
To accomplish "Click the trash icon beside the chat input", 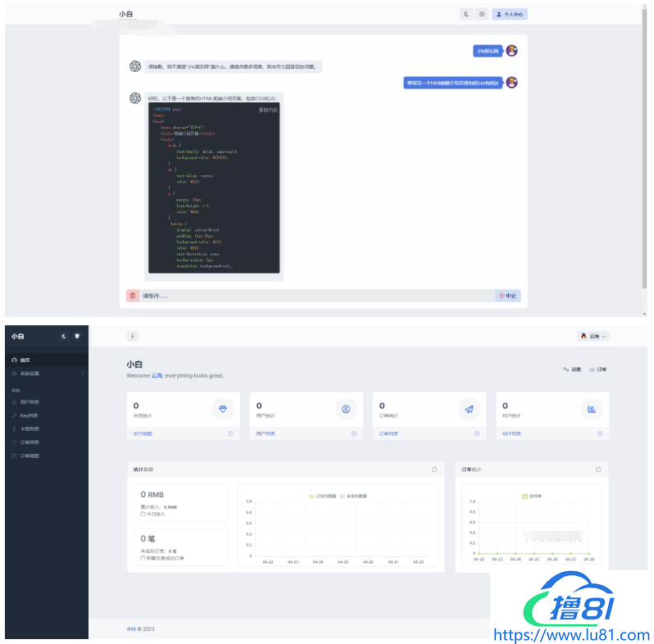I will coord(133,296).
